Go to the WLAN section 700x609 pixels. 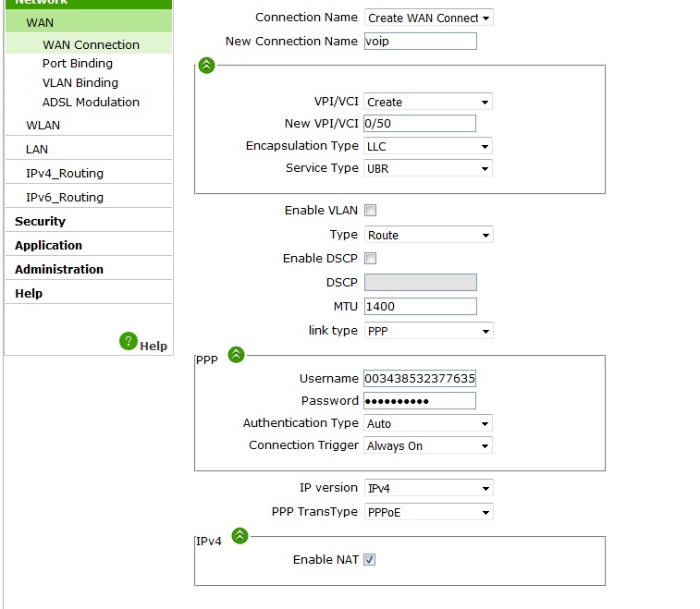pyautogui.click(x=43, y=125)
